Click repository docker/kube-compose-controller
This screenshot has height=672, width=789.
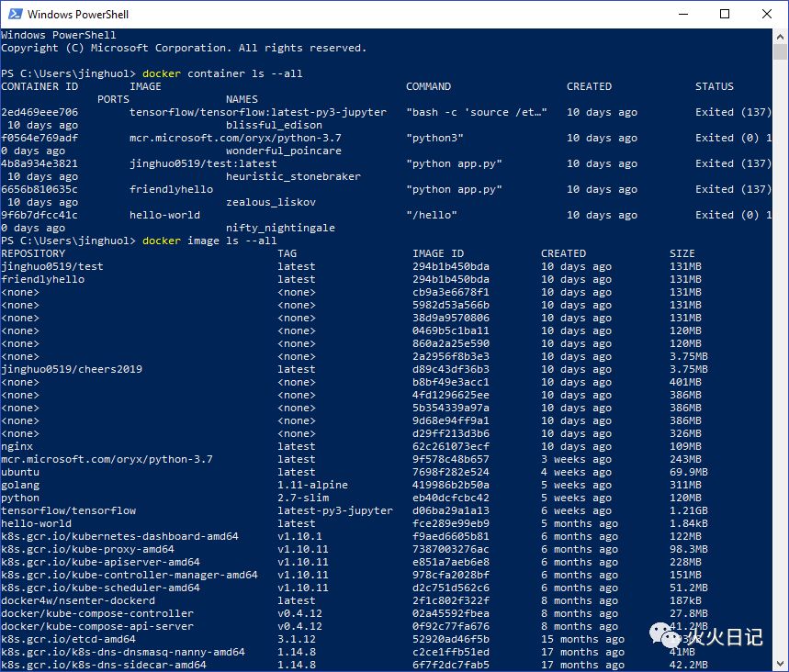(97, 613)
